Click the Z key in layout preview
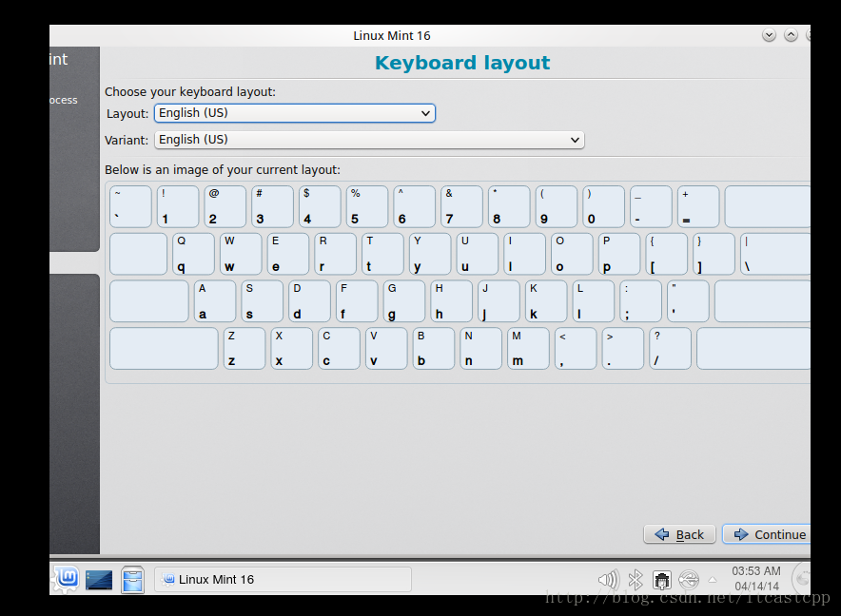 [x=244, y=349]
